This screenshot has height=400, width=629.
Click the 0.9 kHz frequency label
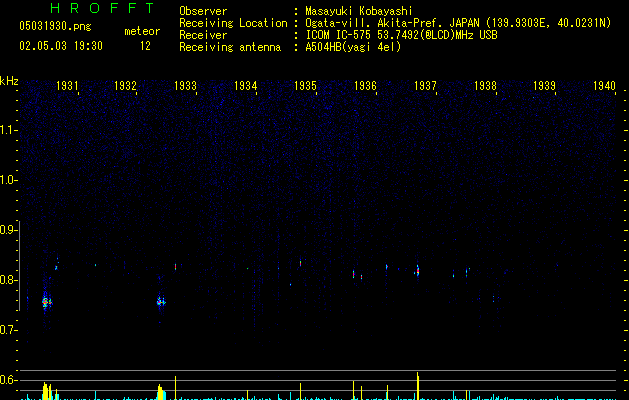8,230
